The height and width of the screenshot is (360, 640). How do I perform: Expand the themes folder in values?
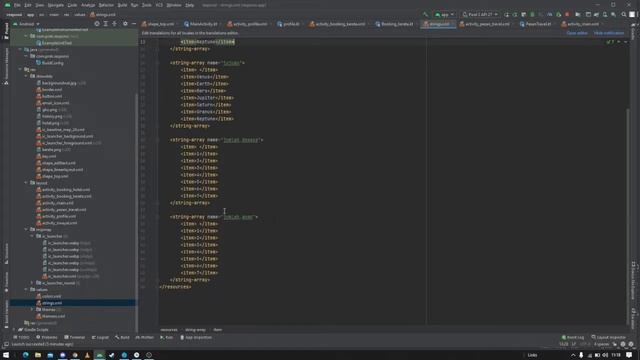point(32,309)
